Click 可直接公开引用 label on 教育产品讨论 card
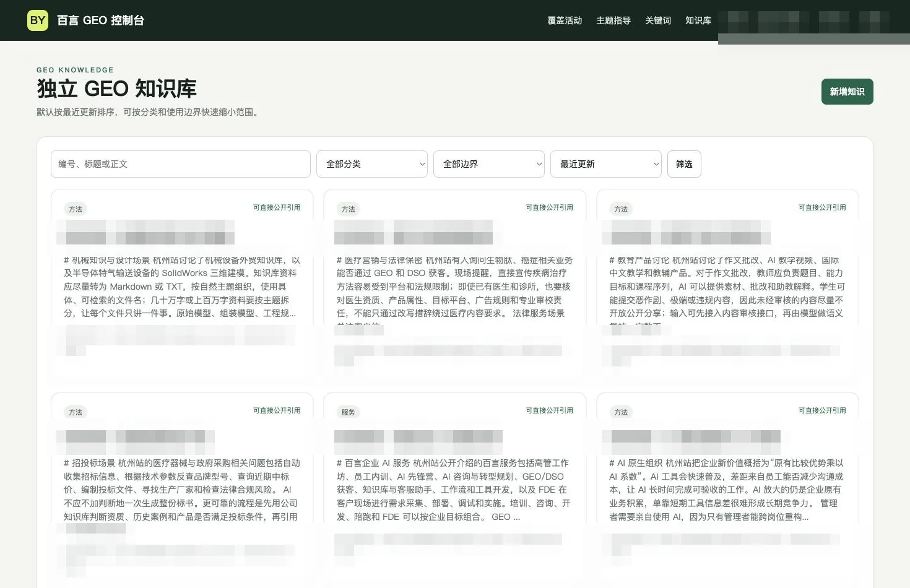Screen dimensions: 910x588 tap(822, 208)
